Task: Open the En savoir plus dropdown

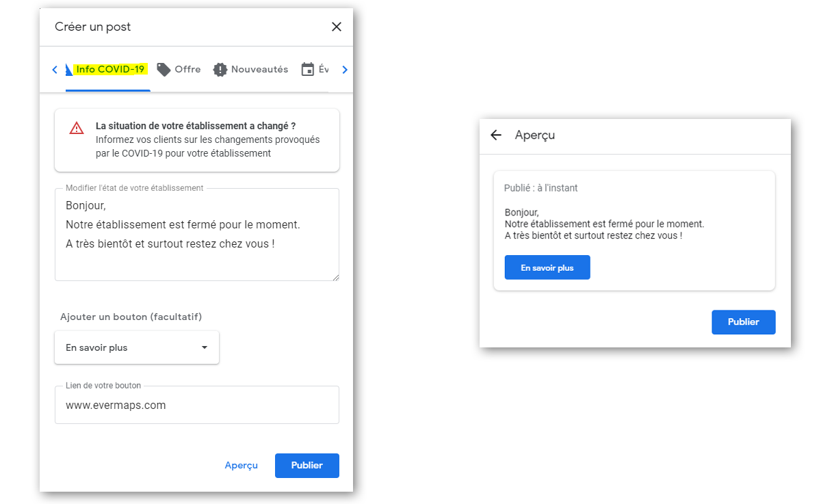Action: point(137,347)
